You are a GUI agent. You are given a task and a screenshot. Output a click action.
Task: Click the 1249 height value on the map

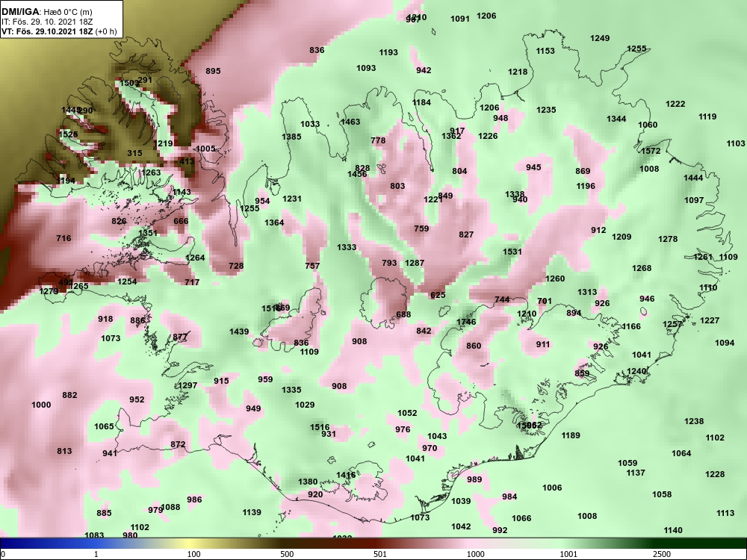tap(600, 38)
